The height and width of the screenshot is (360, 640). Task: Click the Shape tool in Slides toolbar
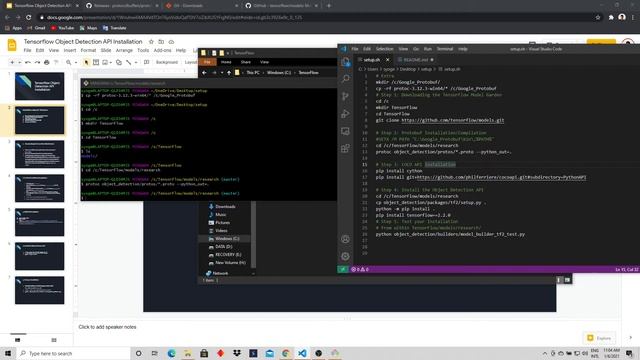119,62
